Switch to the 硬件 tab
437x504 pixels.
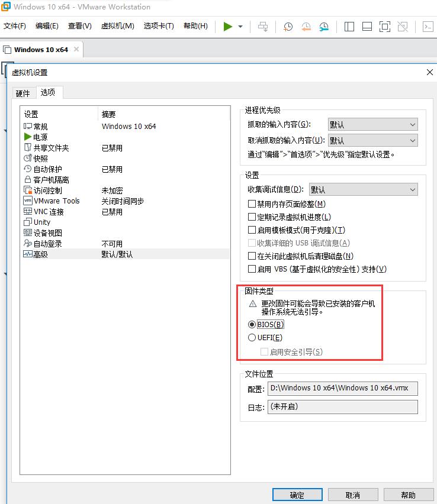23,93
